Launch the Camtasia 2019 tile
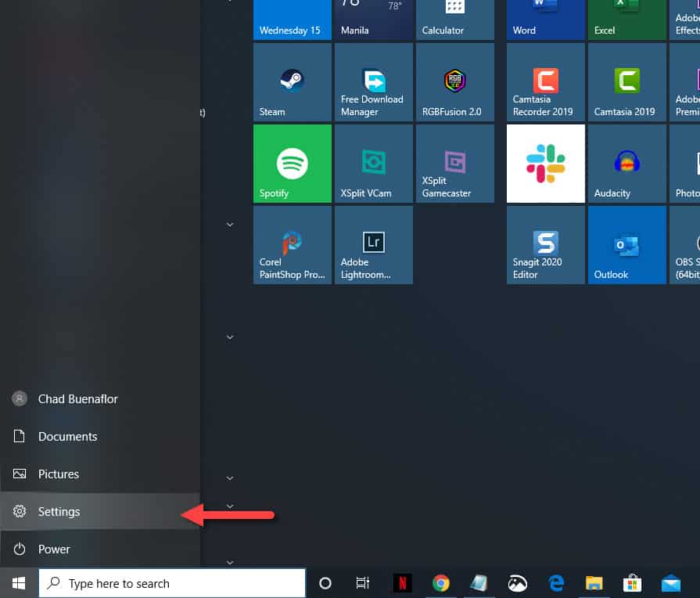 pyautogui.click(x=626, y=82)
